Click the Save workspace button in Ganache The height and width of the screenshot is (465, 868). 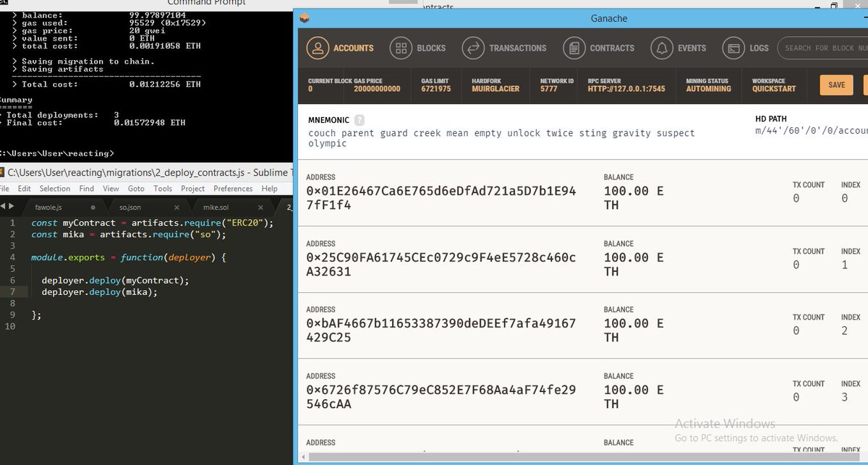836,85
